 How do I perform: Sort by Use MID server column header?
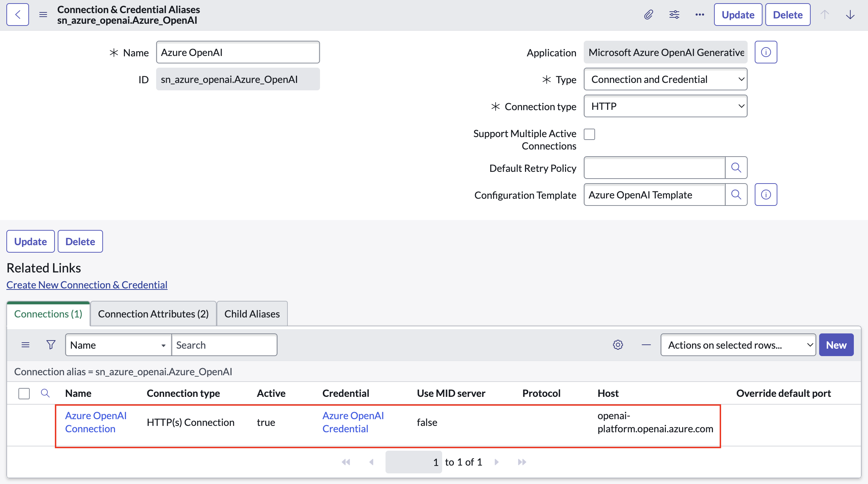(451, 393)
